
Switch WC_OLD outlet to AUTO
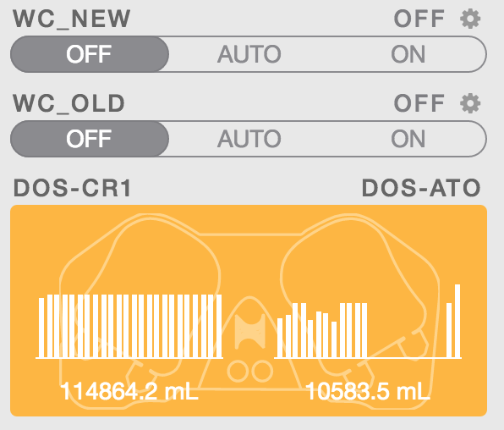[x=249, y=139]
